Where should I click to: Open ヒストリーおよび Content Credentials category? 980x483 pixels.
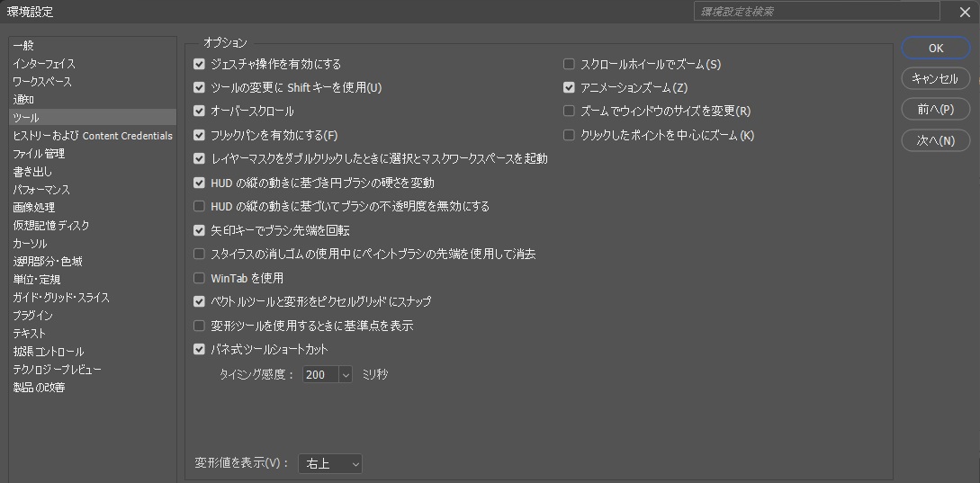93,136
